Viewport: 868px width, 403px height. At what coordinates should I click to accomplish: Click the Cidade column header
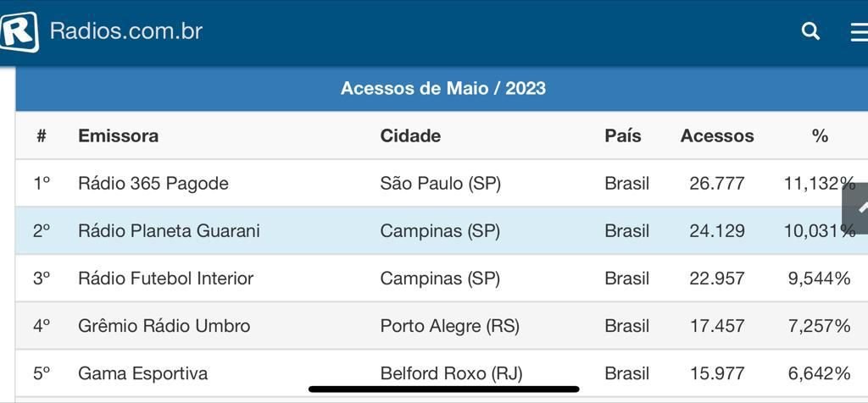(x=410, y=135)
